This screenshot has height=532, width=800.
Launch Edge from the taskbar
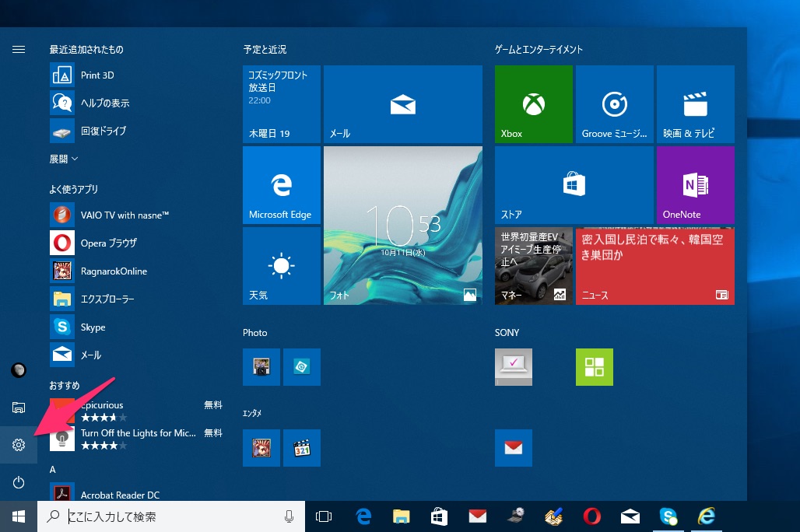(x=363, y=516)
